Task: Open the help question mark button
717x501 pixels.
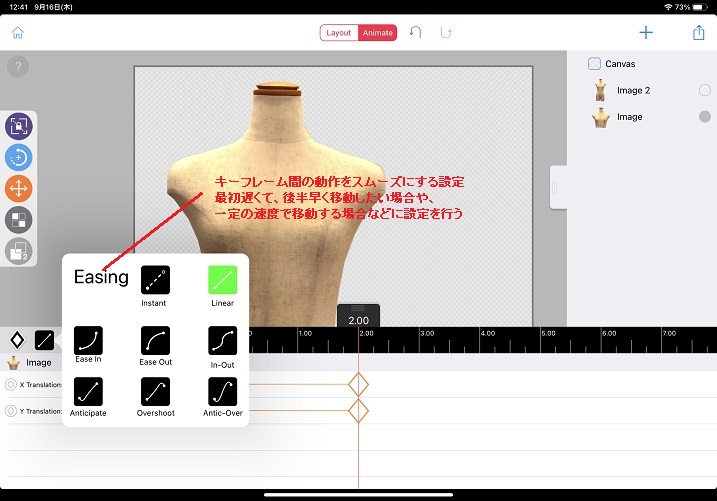Action: coord(17,67)
